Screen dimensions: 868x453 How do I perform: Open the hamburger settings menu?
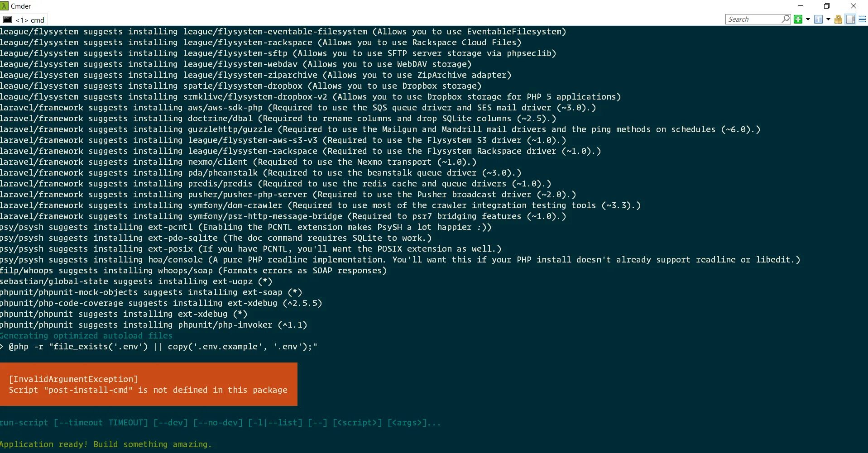coord(862,19)
